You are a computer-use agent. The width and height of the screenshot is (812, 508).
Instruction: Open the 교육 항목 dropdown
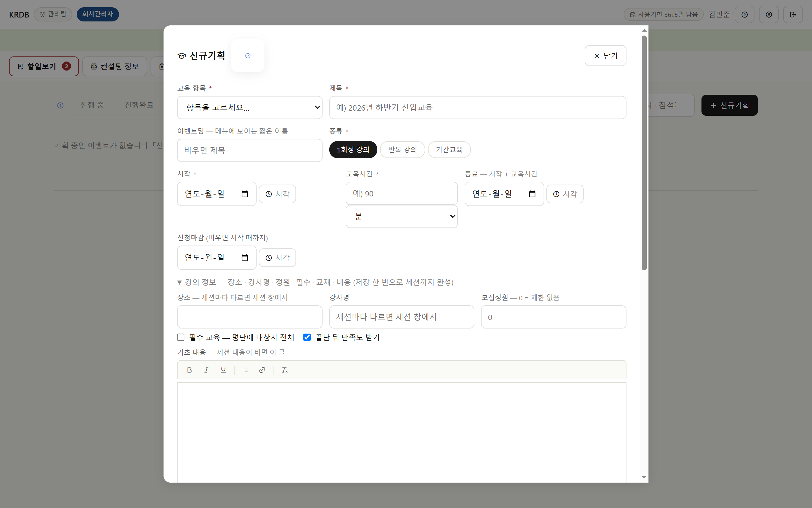click(250, 108)
